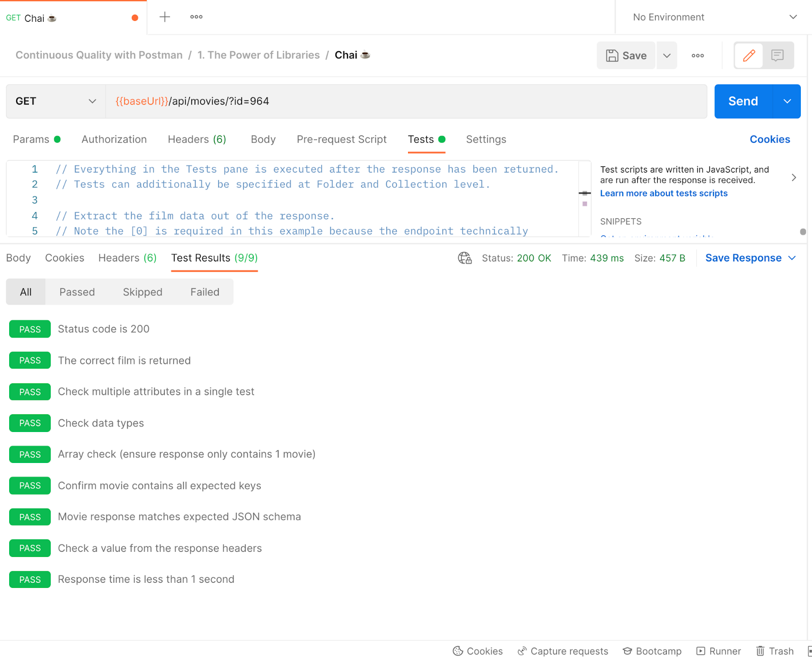This screenshot has width=812, height=661.
Task: Select 'The correct film is returned' result
Action: [124, 360]
